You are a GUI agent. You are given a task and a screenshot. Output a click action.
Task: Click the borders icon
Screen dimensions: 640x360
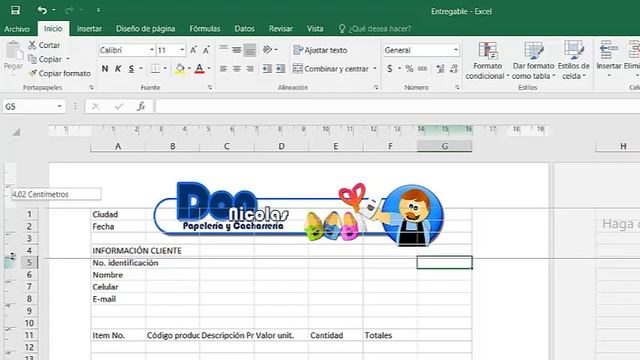[155, 69]
